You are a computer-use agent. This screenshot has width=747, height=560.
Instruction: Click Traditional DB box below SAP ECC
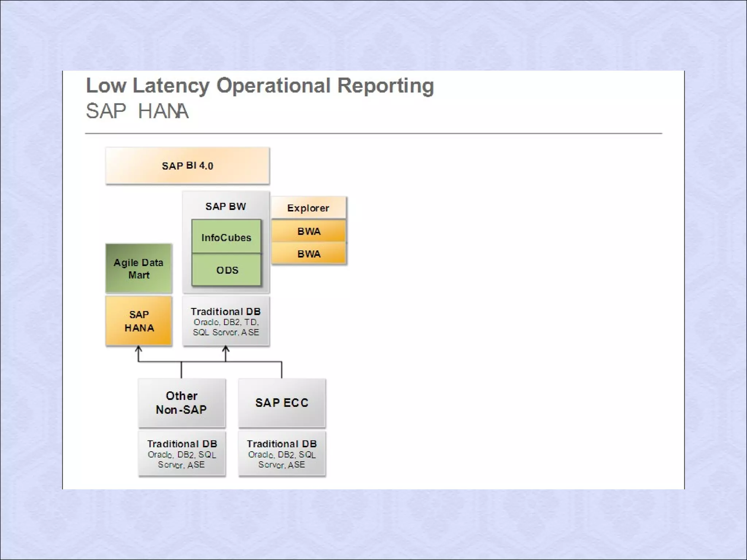(x=282, y=454)
